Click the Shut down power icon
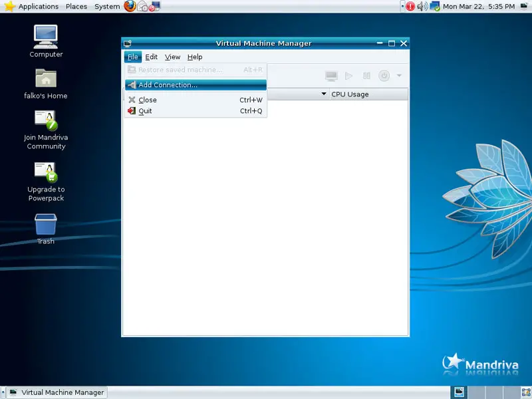 384,76
